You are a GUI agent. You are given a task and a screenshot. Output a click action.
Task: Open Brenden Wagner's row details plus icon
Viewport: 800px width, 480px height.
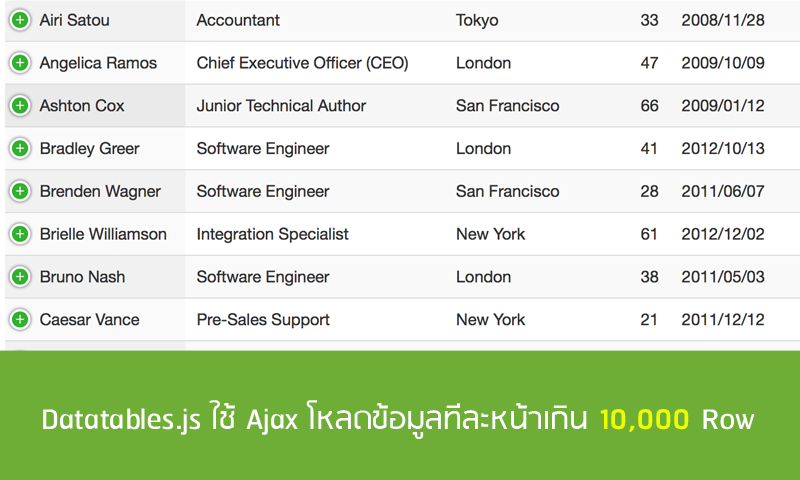click(x=19, y=191)
